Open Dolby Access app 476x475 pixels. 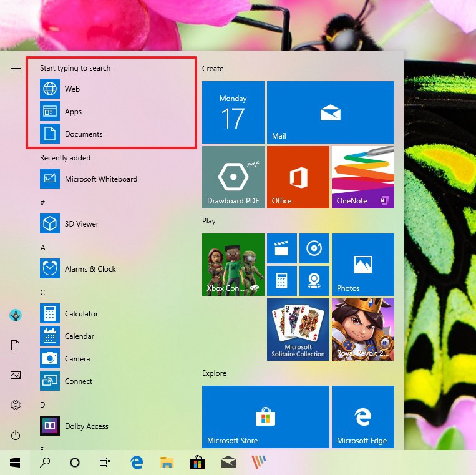pos(86,426)
